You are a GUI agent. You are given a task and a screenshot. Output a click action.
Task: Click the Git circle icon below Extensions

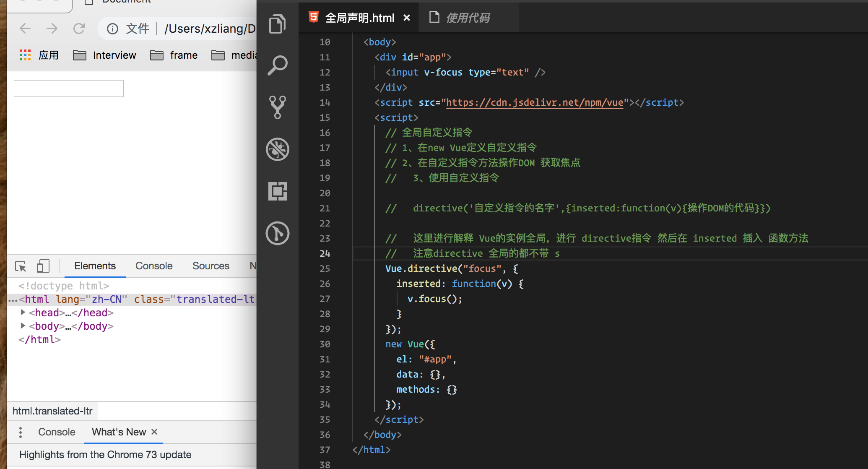(277, 233)
